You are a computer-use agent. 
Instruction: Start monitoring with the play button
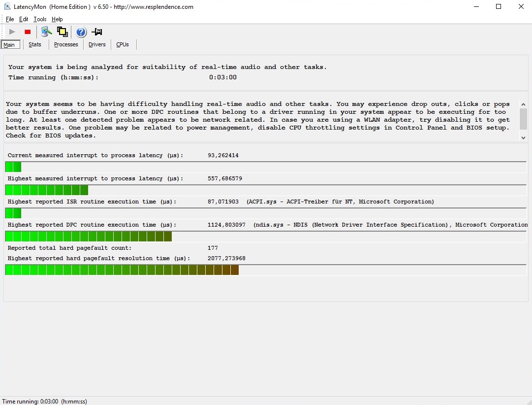click(12, 32)
